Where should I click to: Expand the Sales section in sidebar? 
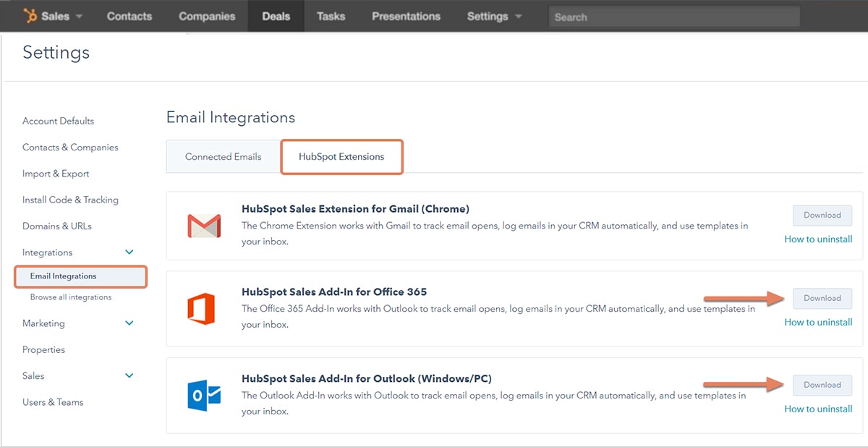click(129, 375)
